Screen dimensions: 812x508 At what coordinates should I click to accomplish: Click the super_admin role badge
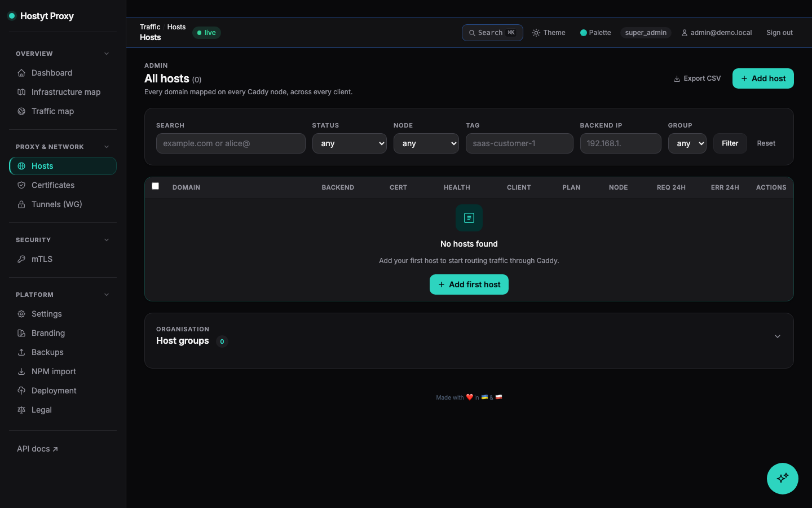pyautogui.click(x=646, y=33)
